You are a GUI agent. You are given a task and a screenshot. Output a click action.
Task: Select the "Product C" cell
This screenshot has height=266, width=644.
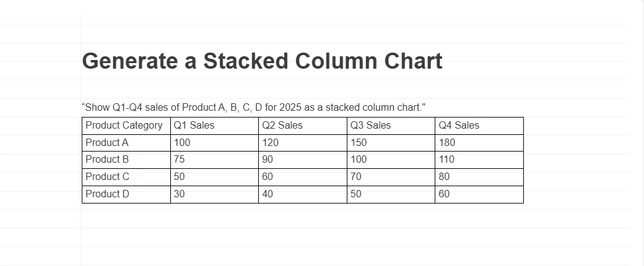coord(107,177)
